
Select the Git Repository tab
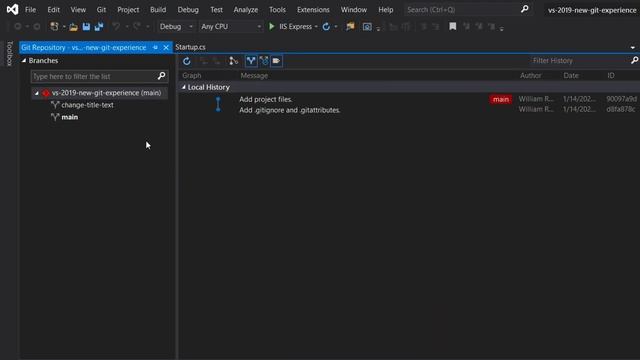(83, 47)
